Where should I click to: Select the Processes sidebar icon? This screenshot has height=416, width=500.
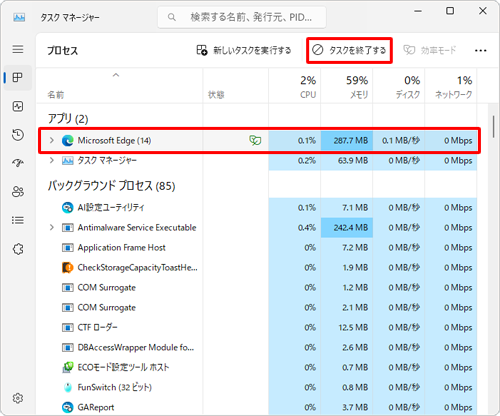[18, 78]
